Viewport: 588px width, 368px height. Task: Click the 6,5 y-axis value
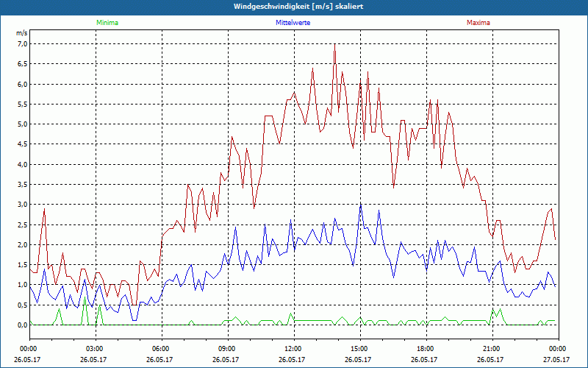click(23, 64)
